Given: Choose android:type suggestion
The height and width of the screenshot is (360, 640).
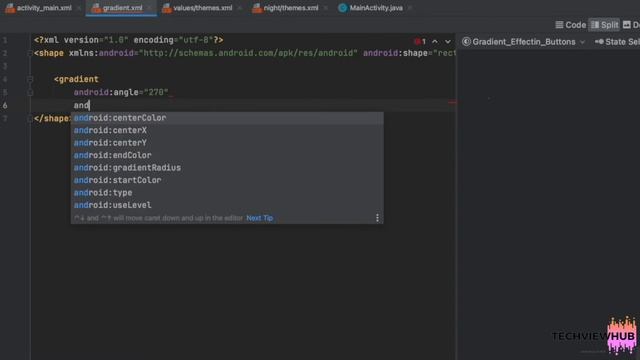Looking at the screenshot, I should 227,193.
